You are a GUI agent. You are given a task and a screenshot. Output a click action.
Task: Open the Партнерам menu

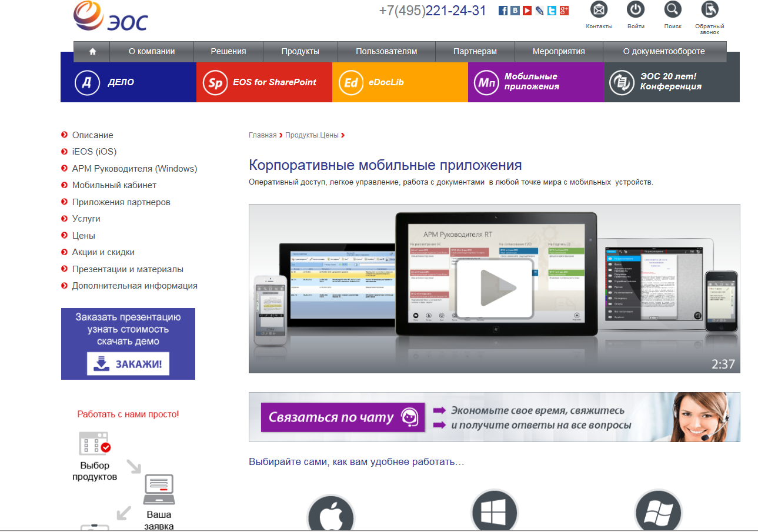click(x=475, y=51)
